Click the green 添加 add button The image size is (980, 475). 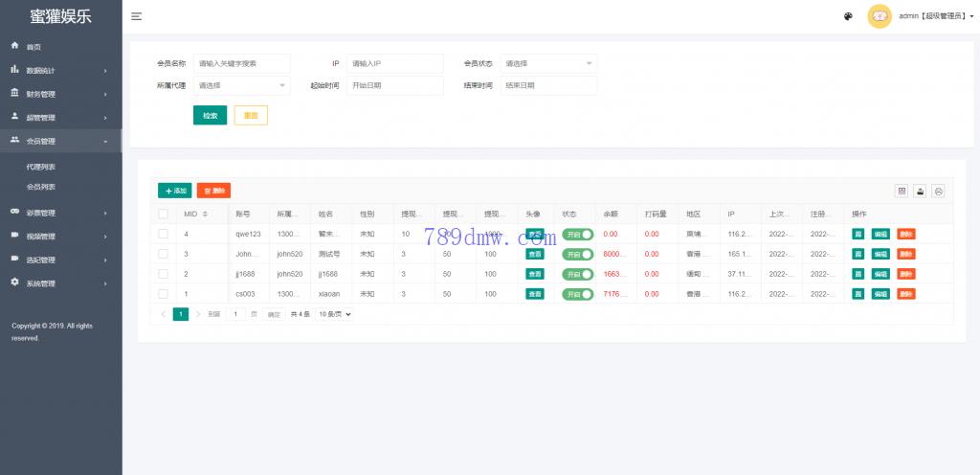[175, 191]
